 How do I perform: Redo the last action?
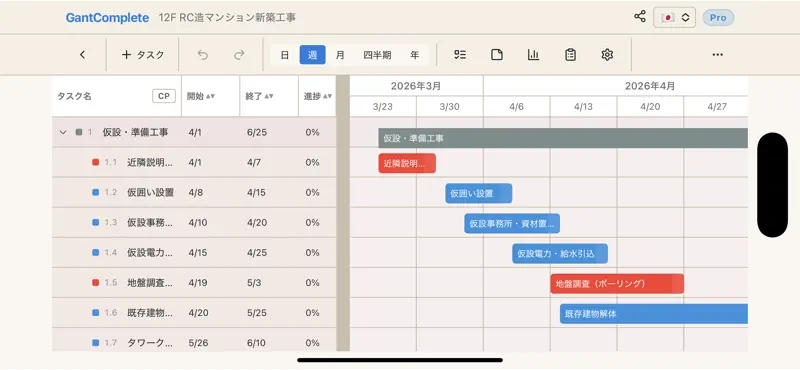point(239,55)
